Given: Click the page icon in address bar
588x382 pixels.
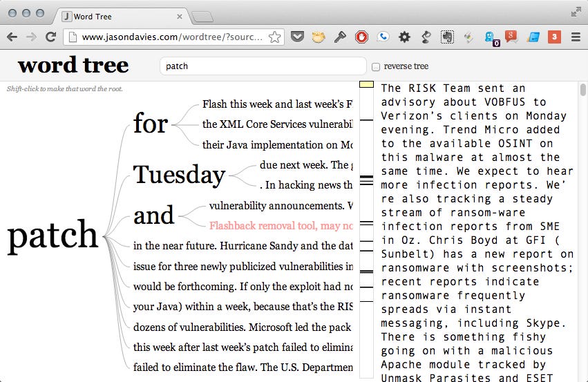Looking at the screenshot, I should [73, 37].
